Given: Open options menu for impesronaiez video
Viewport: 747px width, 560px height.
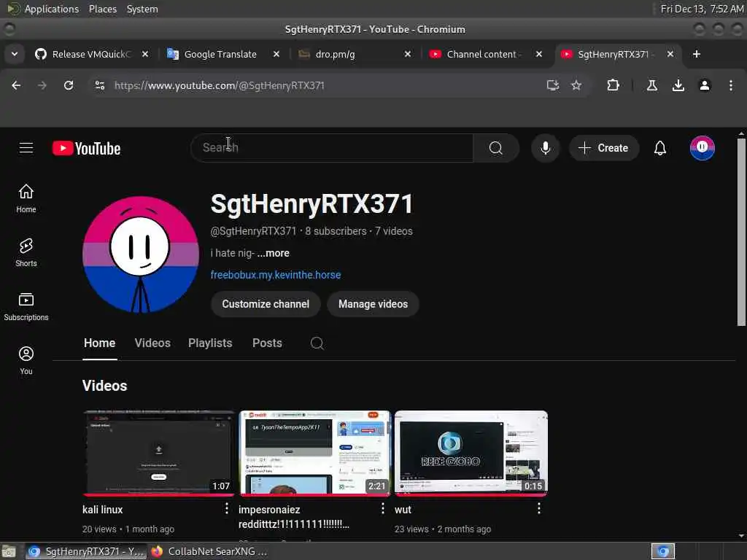Looking at the screenshot, I should pyautogui.click(x=382, y=508).
